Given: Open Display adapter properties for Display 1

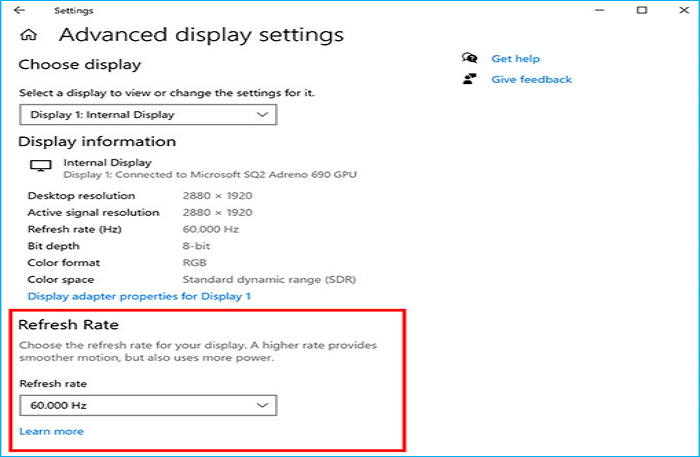Looking at the screenshot, I should 139,296.
